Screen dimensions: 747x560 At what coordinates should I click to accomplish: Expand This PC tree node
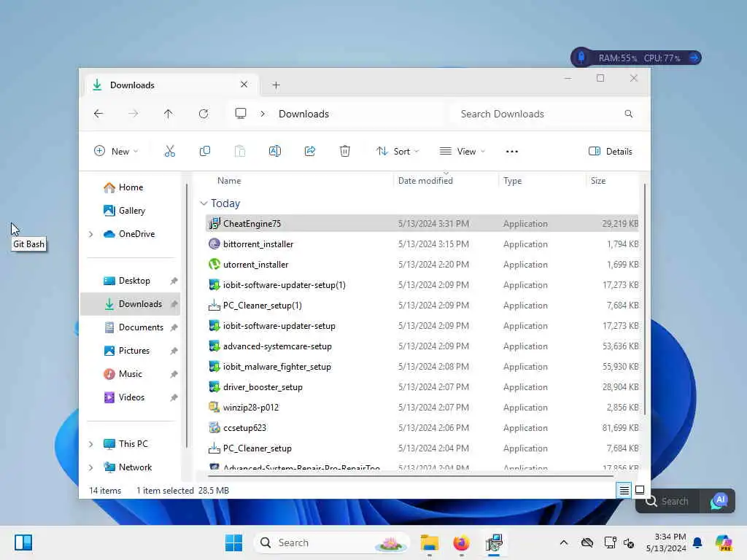tap(91, 444)
